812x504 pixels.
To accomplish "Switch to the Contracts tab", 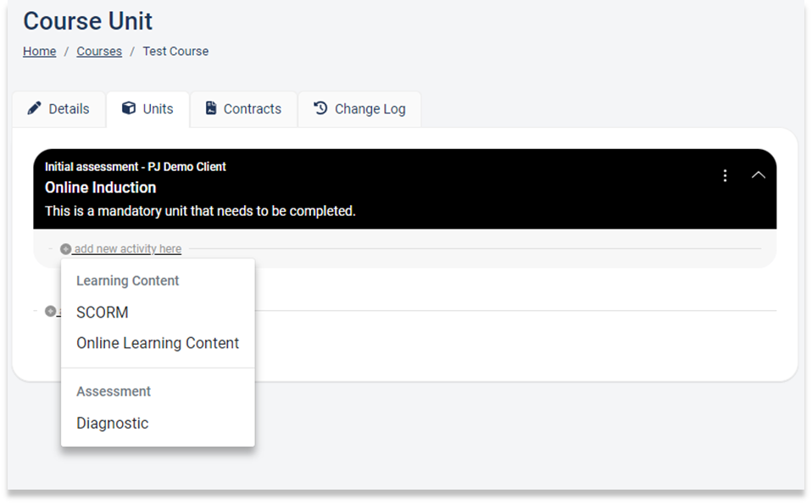I will 244,109.
